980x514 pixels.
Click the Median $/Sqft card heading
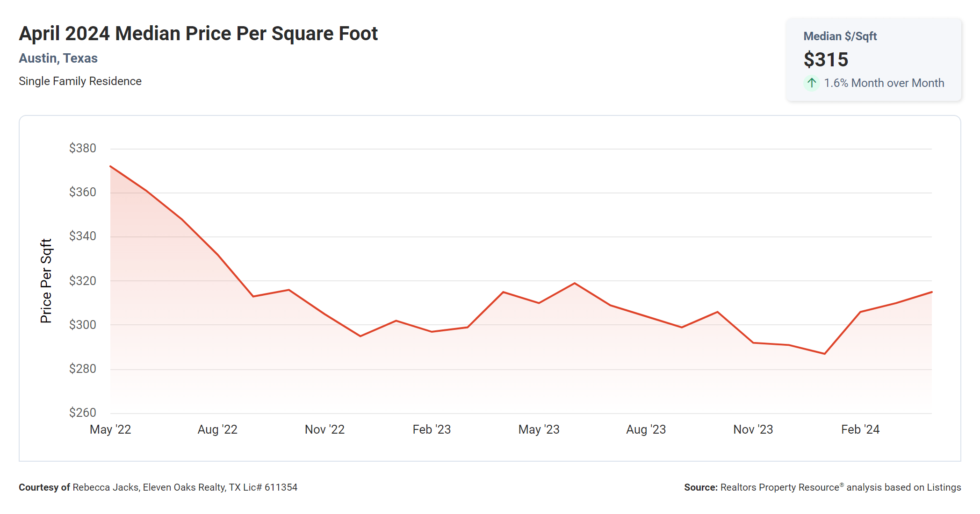coord(840,36)
